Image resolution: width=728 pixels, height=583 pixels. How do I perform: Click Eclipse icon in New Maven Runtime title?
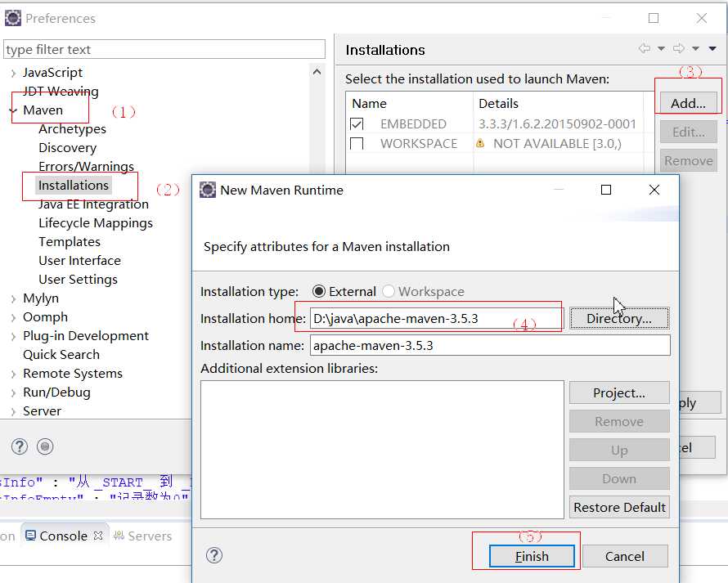208,190
